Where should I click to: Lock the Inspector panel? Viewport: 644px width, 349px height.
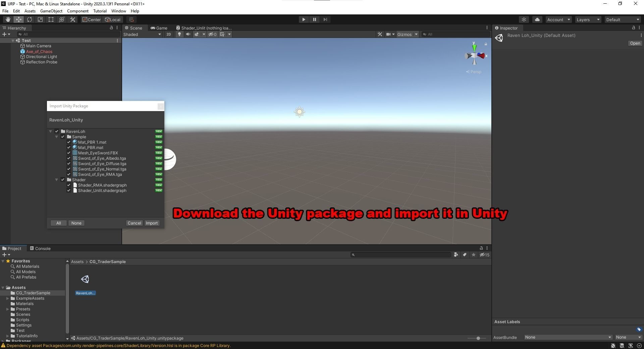(x=633, y=28)
